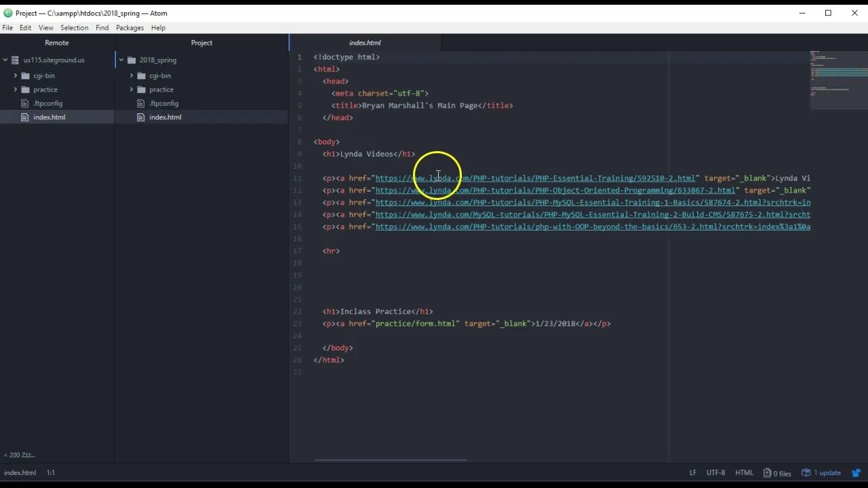Click the Atom logo in the title bar

coord(7,12)
